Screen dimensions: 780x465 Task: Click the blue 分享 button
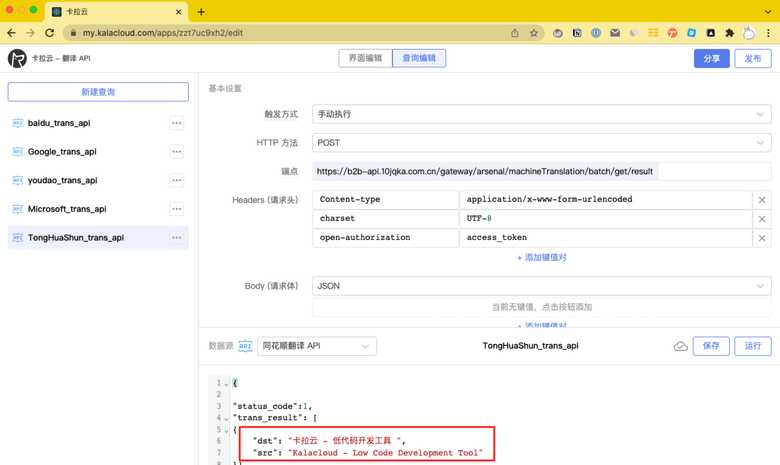[x=711, y=58]
